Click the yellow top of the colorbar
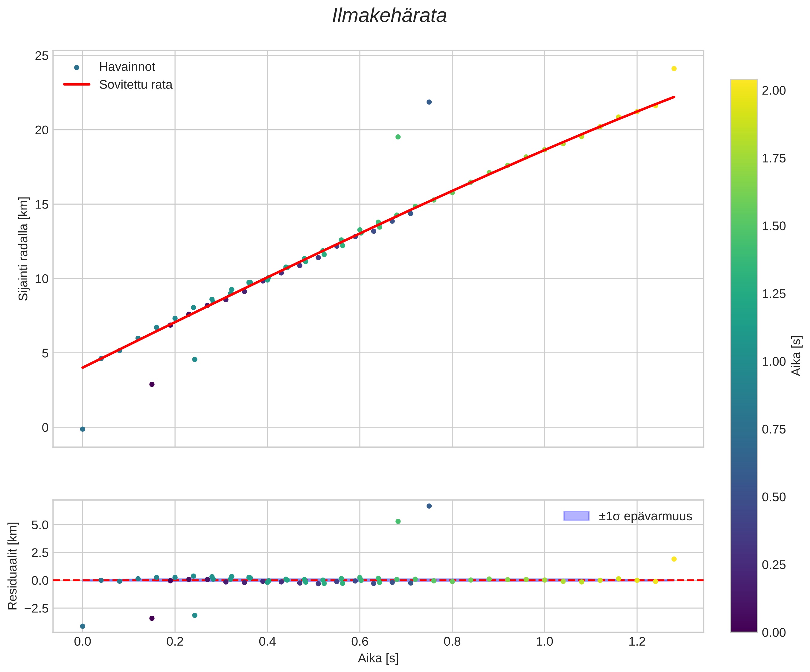 (744, 82)
